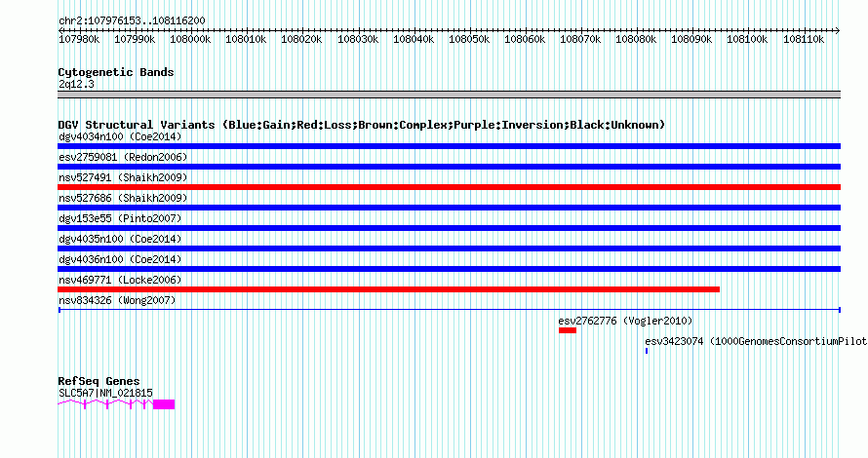Click ruler position 108010k
868x458 pixels.
(x=246, y=40)
